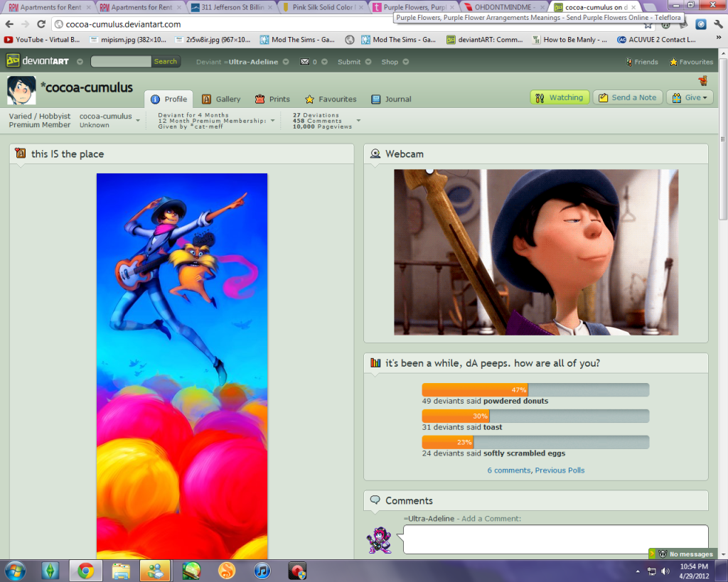Open YouTube bookmark in bookmarks bar

pos(42,40)
